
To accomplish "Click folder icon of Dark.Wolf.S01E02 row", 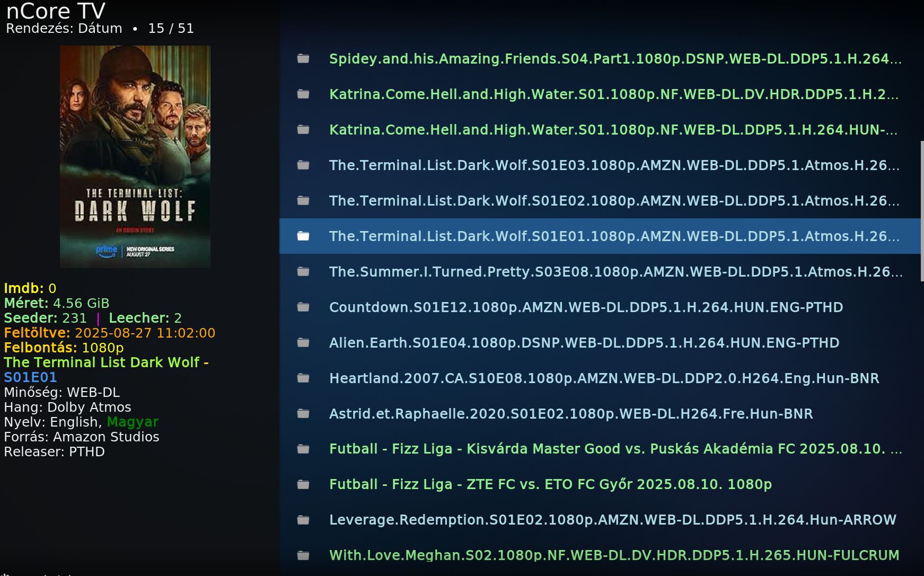I will point(303,200).
